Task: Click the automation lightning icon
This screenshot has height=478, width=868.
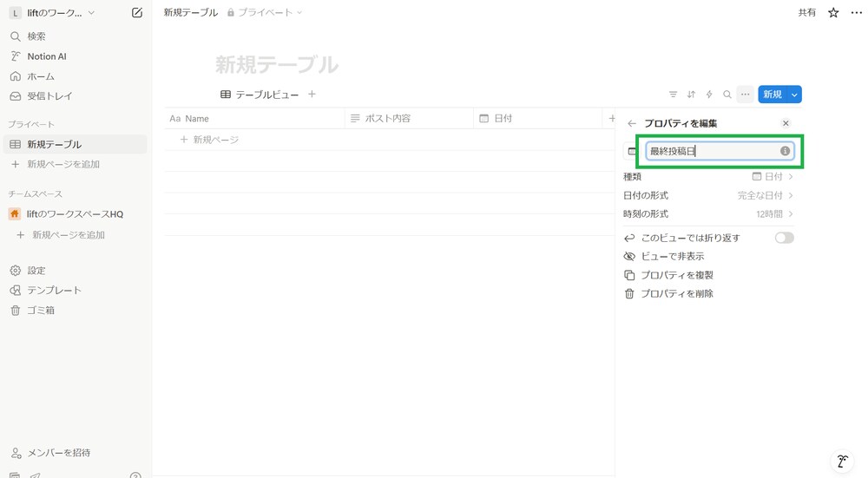Action: tap(709, 95)
